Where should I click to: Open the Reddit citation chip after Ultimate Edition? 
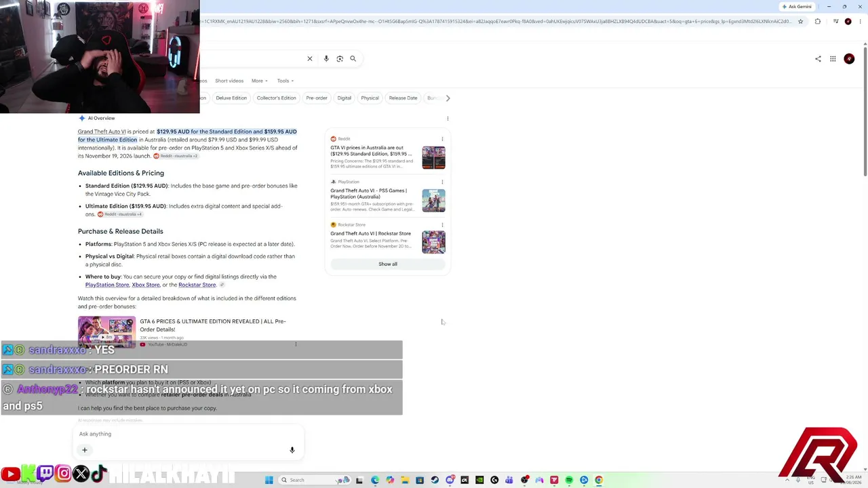point(119,214)
